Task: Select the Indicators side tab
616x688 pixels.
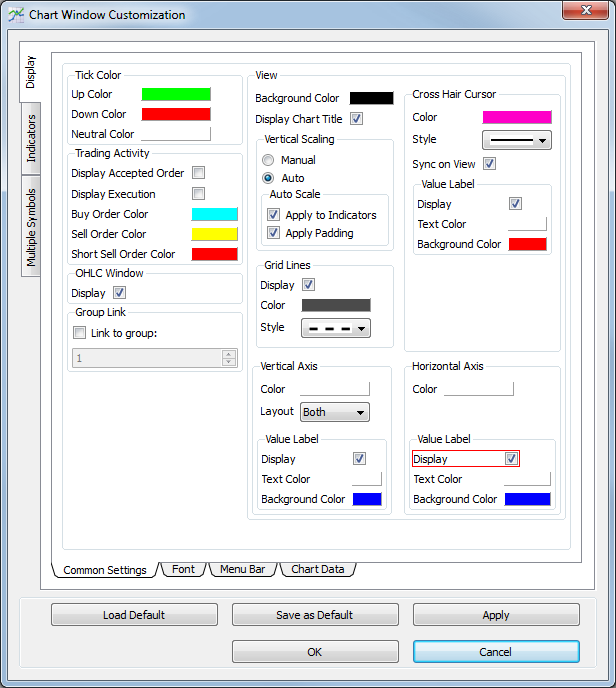Action: click(x=31, y=138)
